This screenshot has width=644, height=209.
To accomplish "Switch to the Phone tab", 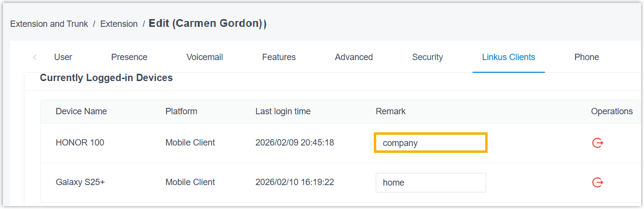I will [586, 57].
